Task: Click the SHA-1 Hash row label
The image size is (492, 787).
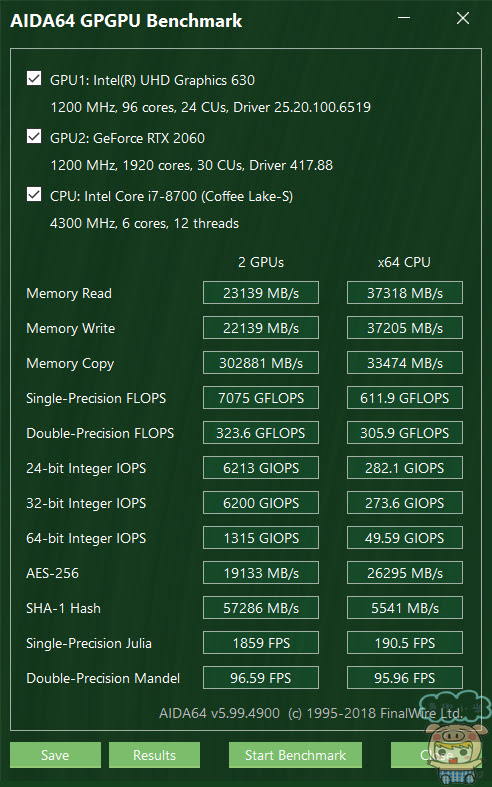Action: [x=63, y=608]
